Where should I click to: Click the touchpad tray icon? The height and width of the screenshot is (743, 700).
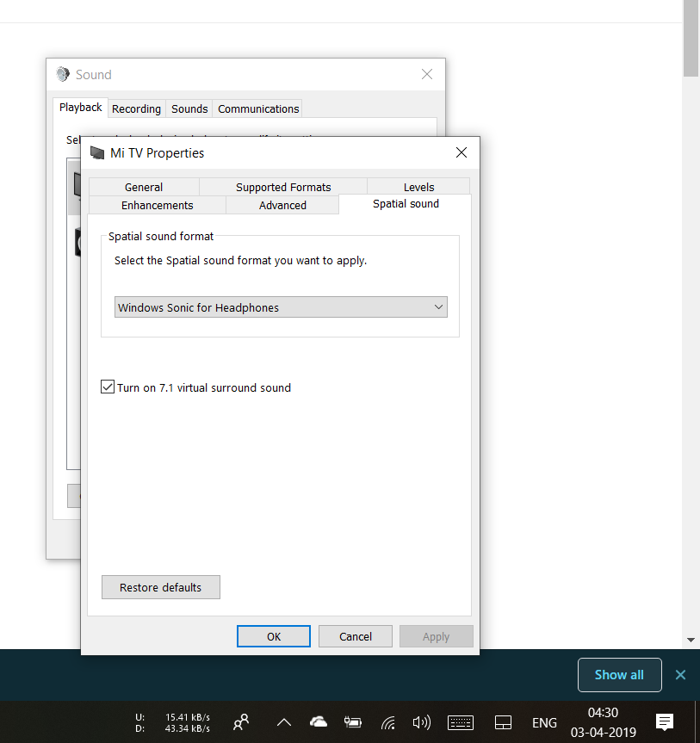(503, 722)
